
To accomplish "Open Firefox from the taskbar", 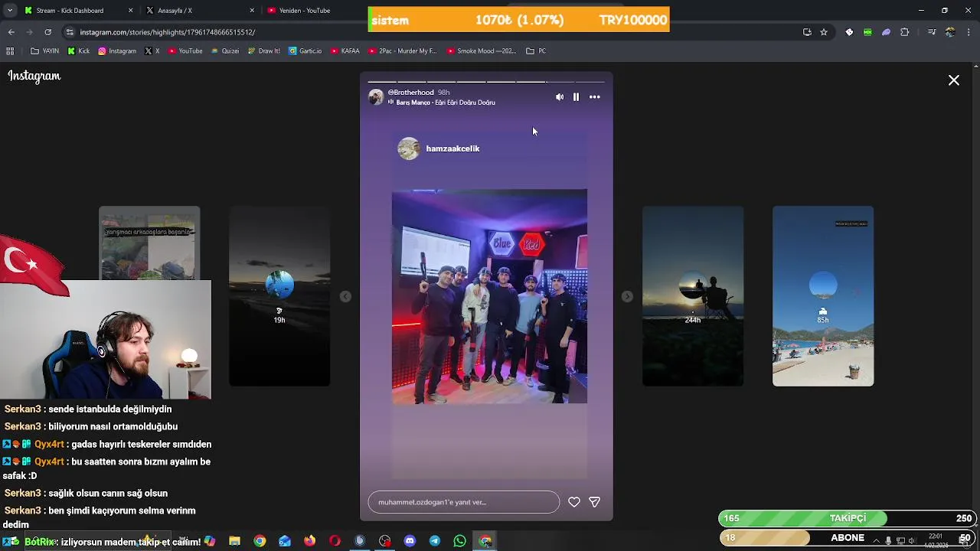I will click(x=309, y=541).
